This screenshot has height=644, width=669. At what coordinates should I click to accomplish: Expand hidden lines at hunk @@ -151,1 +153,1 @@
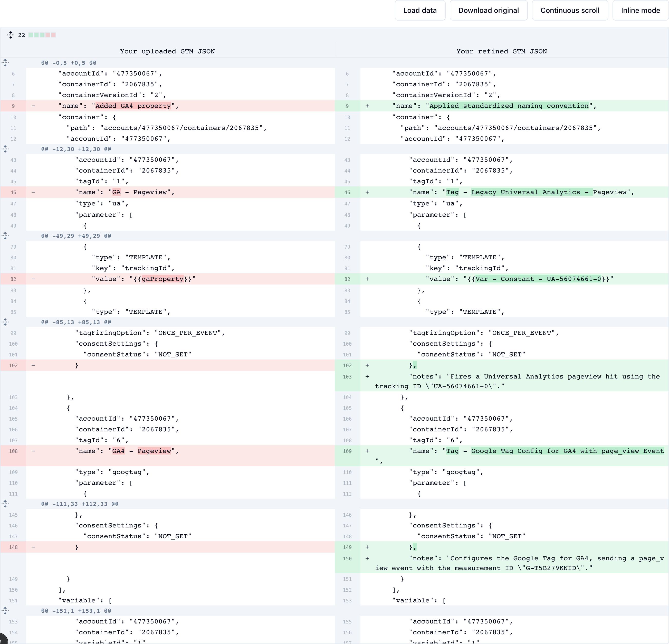tap(5, 611)
